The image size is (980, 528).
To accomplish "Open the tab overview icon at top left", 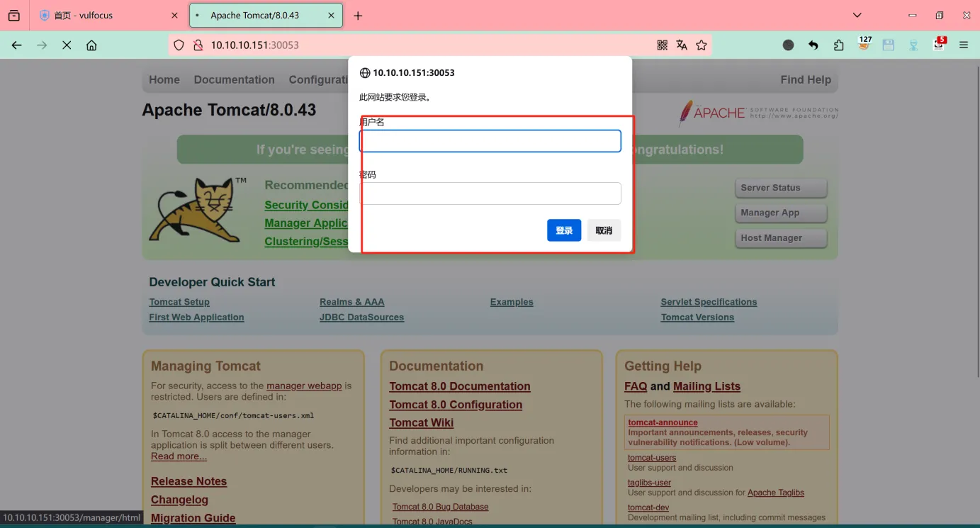I will pos(14,16).
